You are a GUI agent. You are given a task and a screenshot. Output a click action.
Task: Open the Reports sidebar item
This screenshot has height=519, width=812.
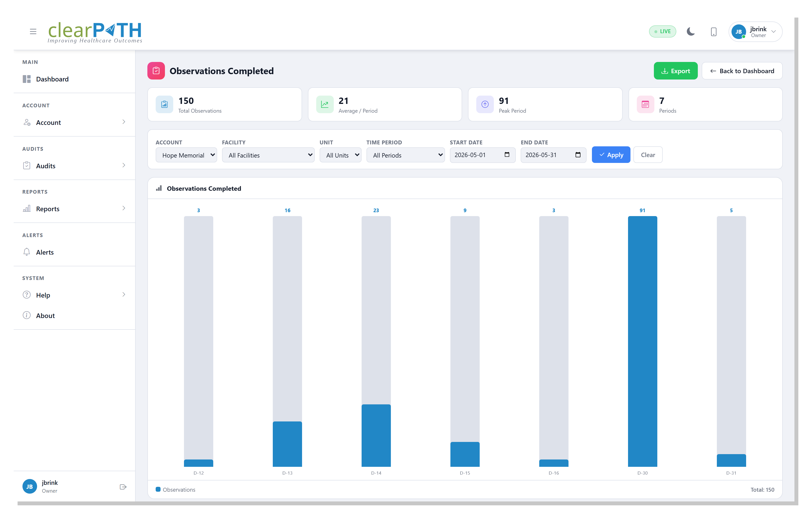tap(74, 209)
